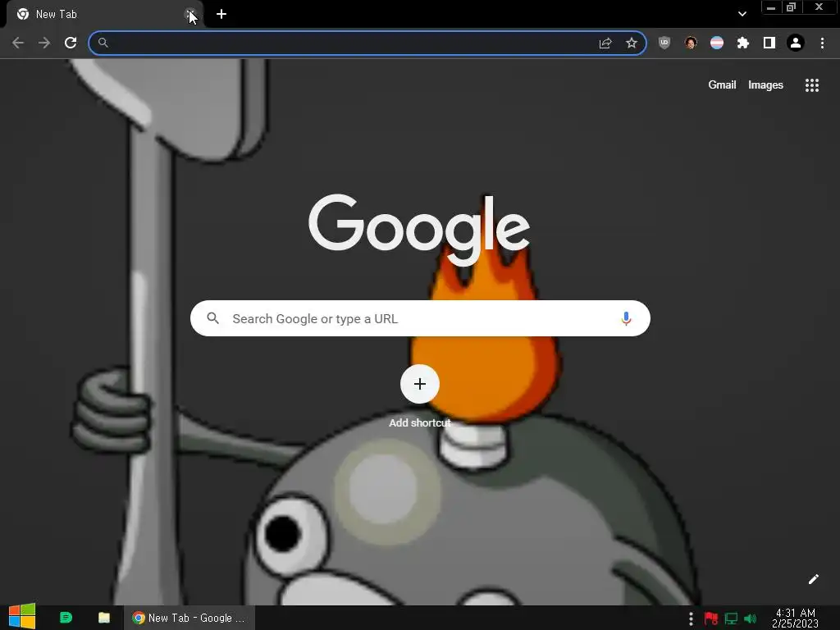The width and height of the screenshot is (840, 630).
Task: Minimize the Chrome window
Action: 771,7
